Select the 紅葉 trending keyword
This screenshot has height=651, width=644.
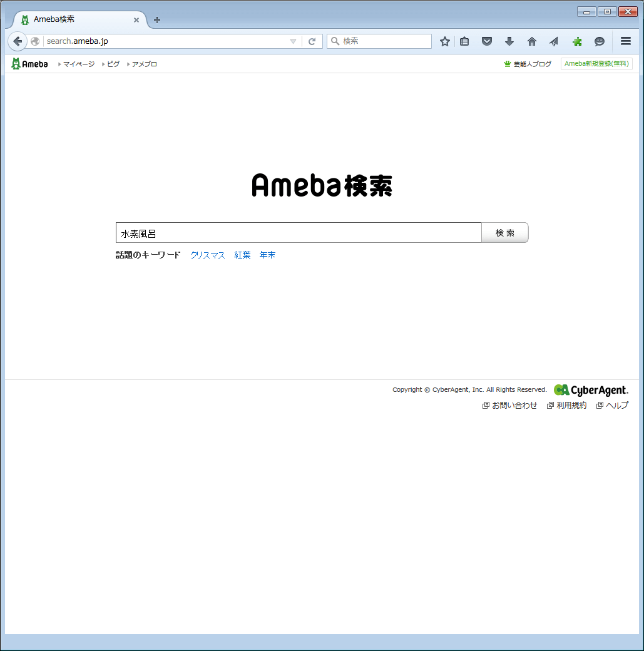pyautogui.click(x=242, y=255)
